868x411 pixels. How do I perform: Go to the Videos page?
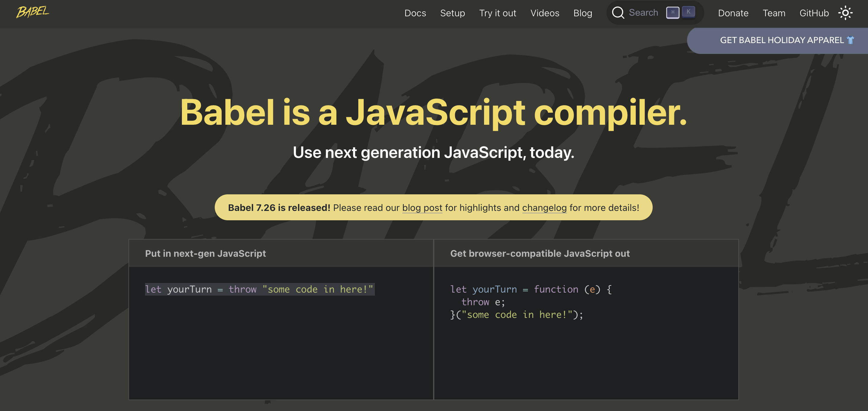coord(544,13)
